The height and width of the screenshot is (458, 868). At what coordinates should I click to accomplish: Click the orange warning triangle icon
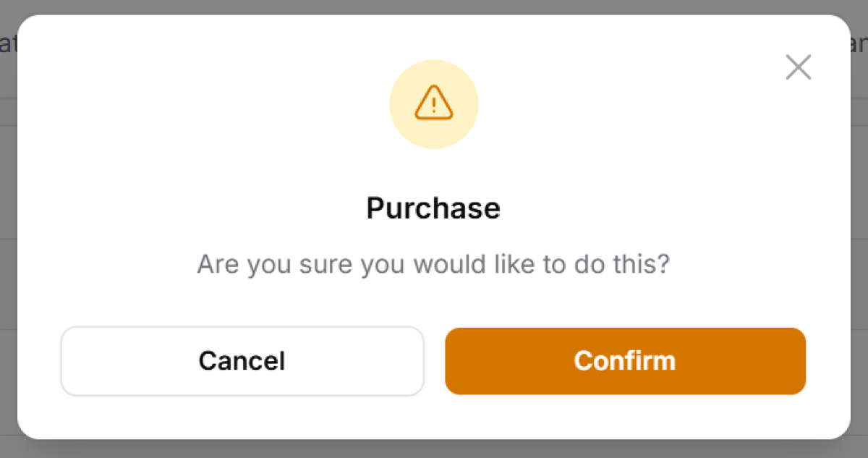[433, 103]
